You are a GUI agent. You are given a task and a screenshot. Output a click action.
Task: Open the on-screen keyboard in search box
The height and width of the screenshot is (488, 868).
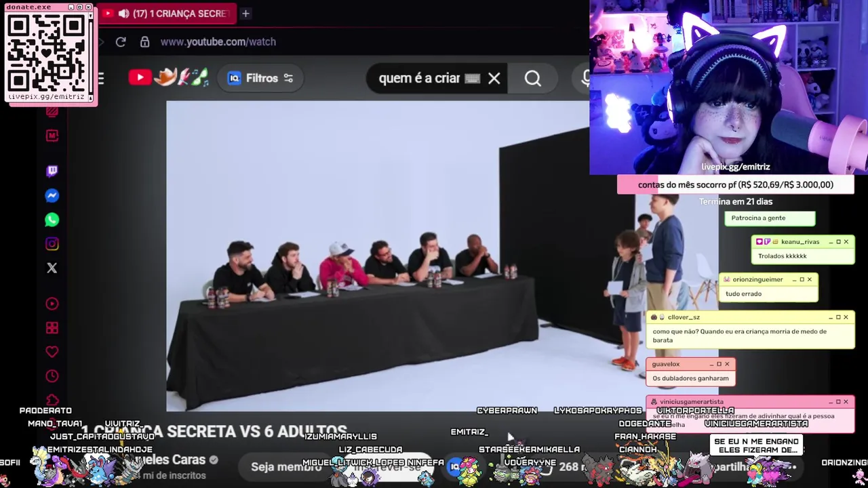[473, 79]
